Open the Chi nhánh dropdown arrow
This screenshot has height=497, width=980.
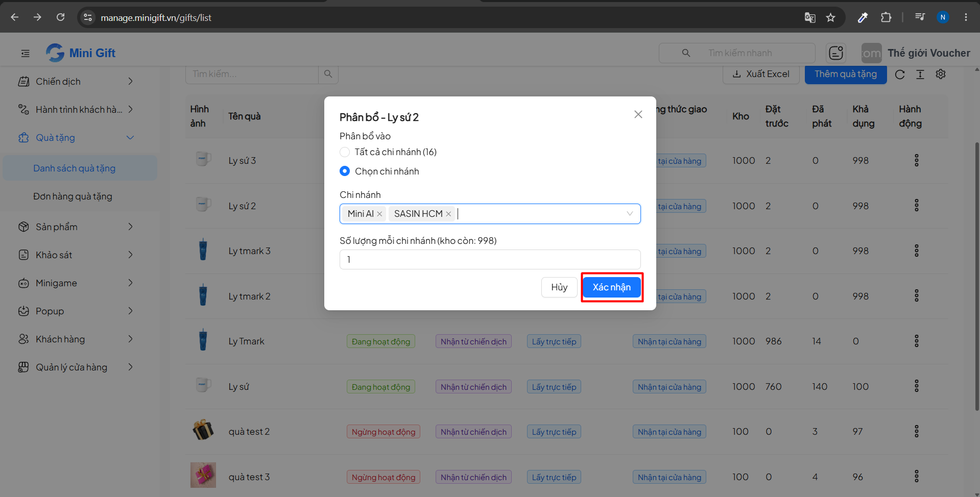[630, 214]
